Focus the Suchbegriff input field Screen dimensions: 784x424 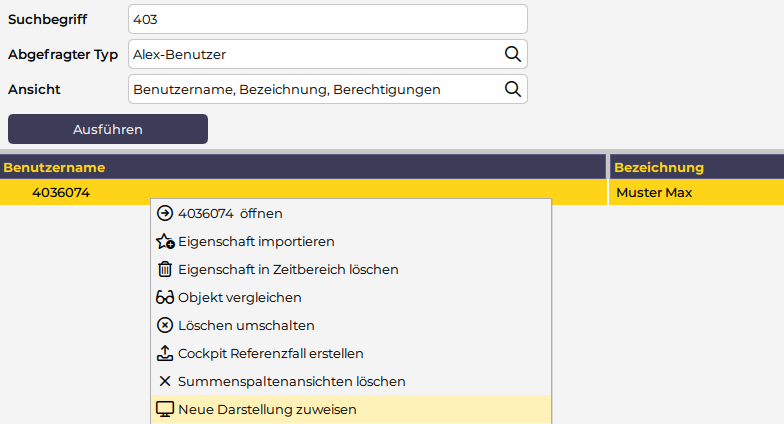[327, 19]
